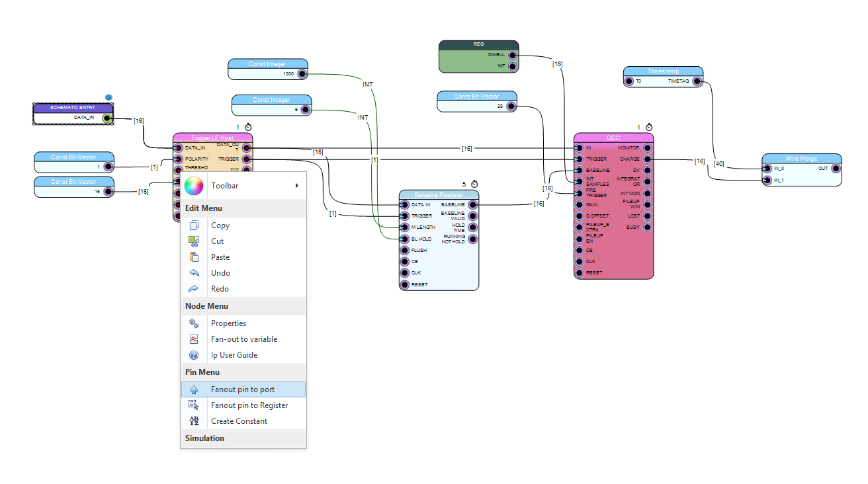Screen dimensions: 868x484
Task: Click the Trigger LE Hyst TRIGGER pin
Action: click(x=246, y=159)
